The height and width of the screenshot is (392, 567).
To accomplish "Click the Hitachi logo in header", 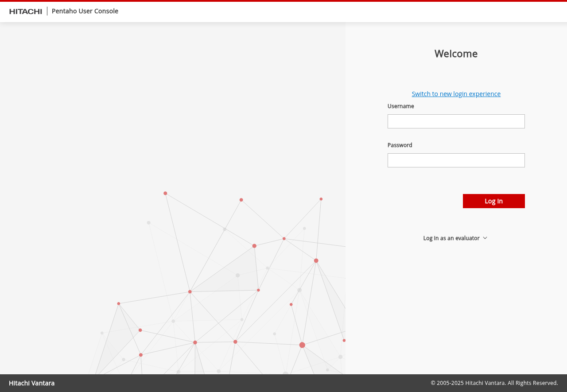I will [x=26, y=11].
